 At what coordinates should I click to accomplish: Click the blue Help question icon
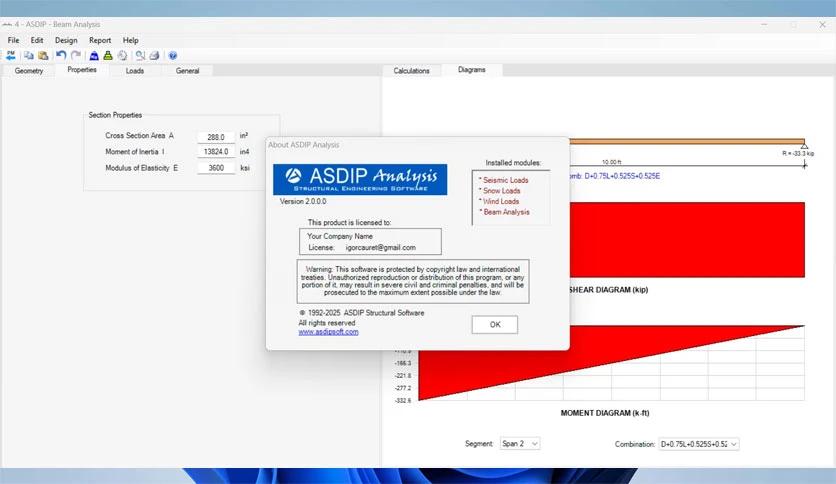173,56
